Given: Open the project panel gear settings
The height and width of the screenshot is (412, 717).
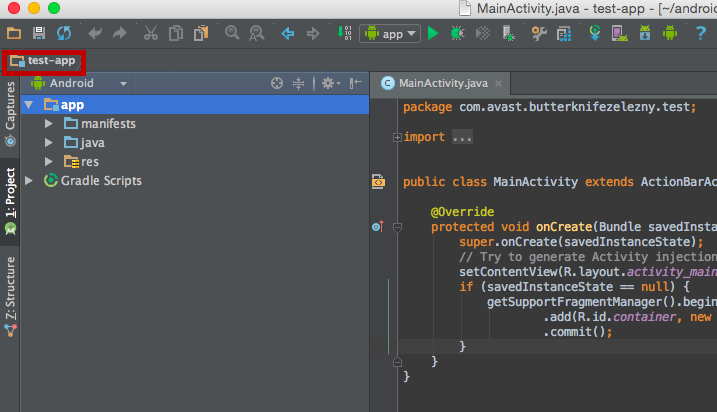Looking at the screenshot, I should tap(331, 83).
